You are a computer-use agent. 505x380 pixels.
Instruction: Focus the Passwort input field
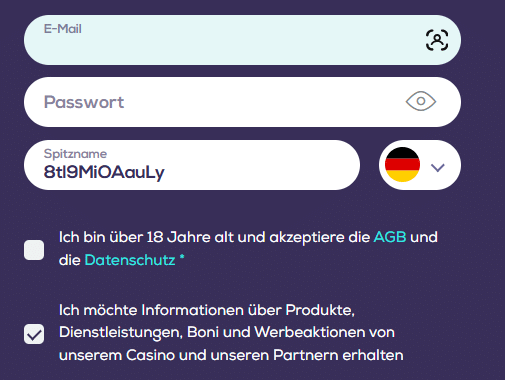(x=242, y=102)
